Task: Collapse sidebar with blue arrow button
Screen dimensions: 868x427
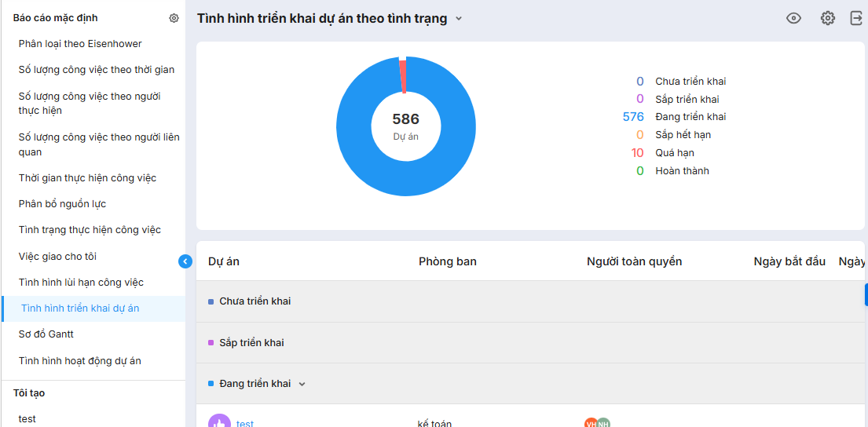Action: (x=185, y=261)
